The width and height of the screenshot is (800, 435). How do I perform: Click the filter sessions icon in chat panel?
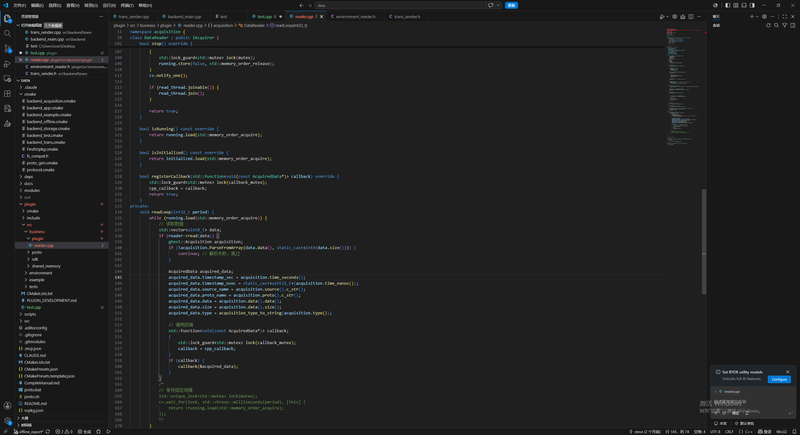click(x=784, y=25)
